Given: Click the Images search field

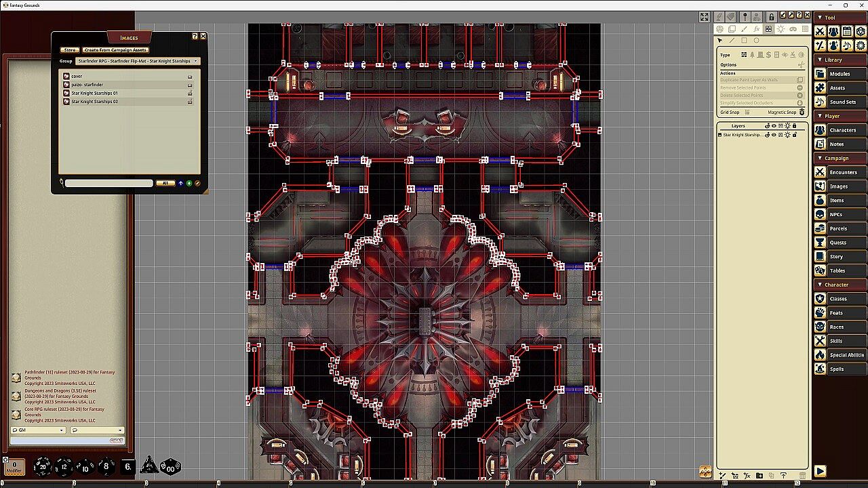Looking at the screenshot, I should [108, 183].
